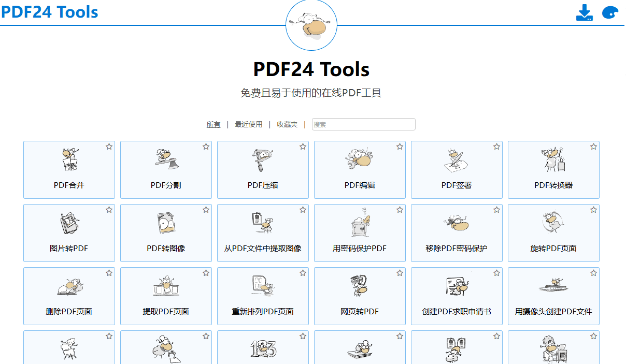The height and width of the screenshot is (364, 626).
Task: Open the PDF转换器 text label
Action: click(553, 185)
